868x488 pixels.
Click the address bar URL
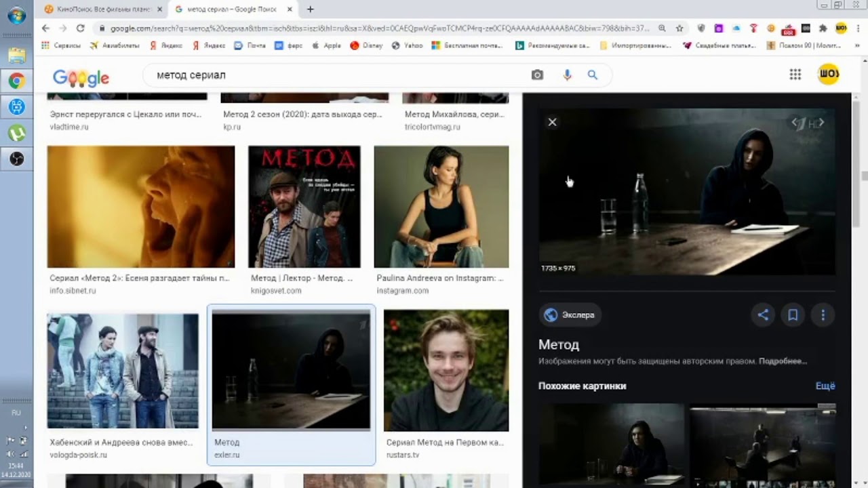380,28
